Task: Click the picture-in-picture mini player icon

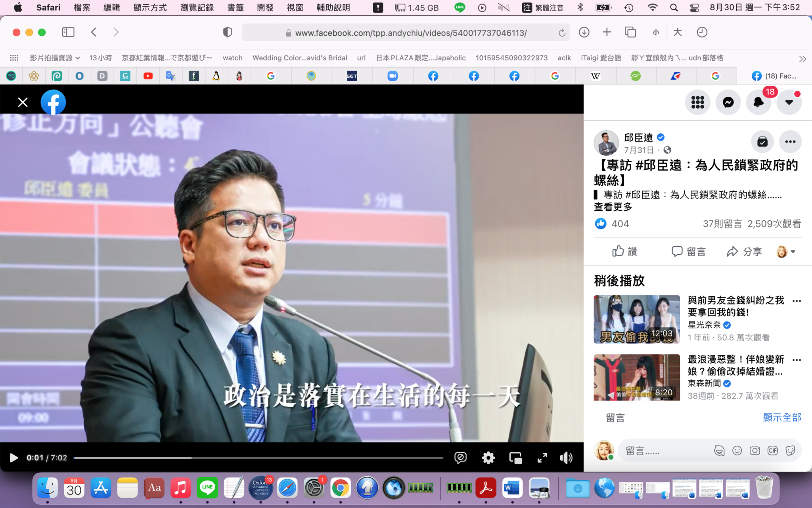Action: [x=515, y=458]
